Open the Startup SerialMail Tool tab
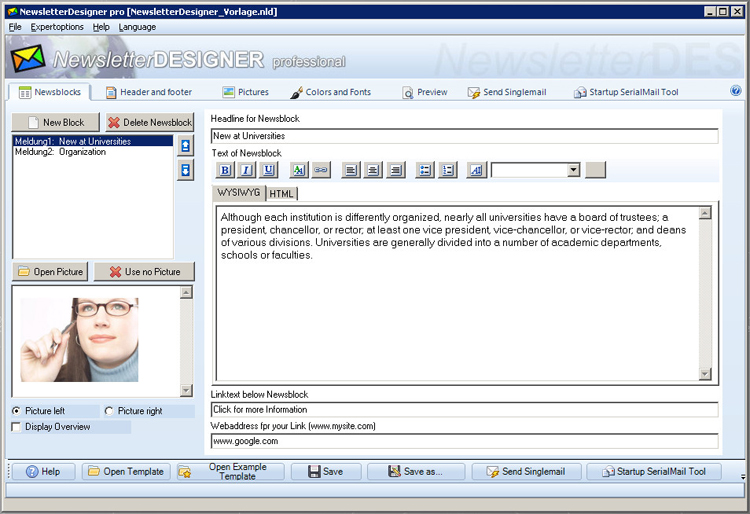 tap(626, 92)
